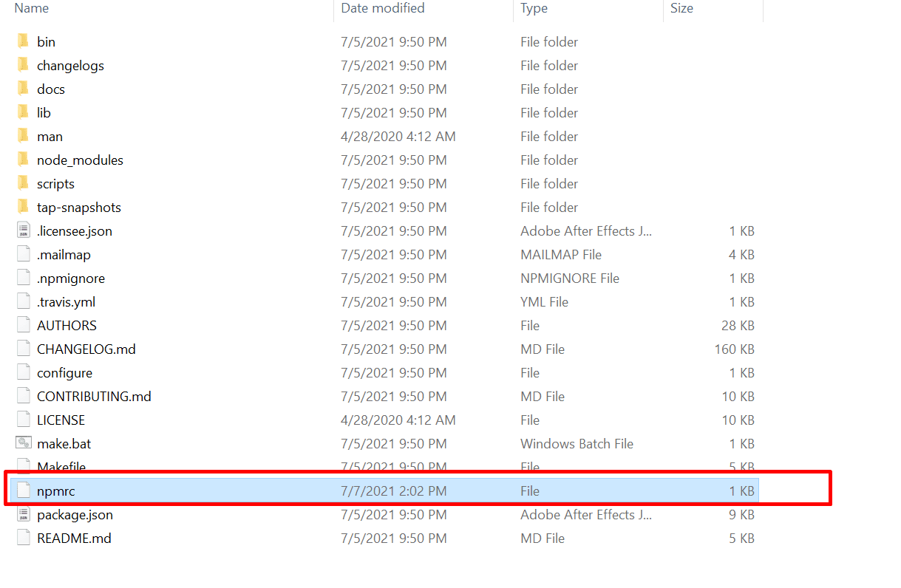Click the make.bat batch file icon

23,443
